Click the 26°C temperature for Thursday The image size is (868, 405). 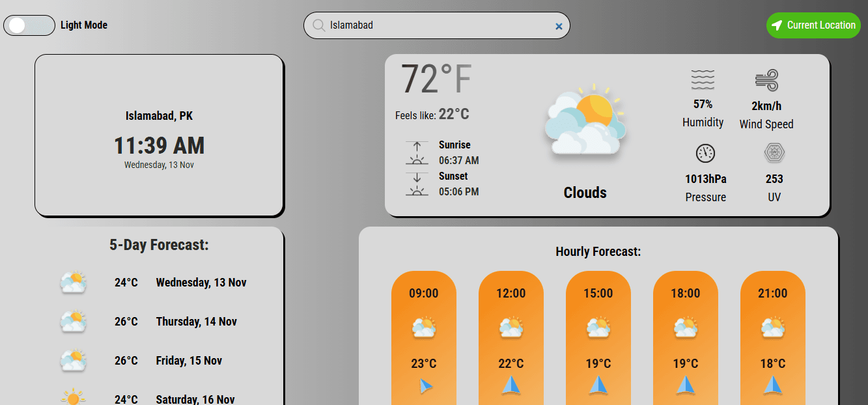[126, 322]
